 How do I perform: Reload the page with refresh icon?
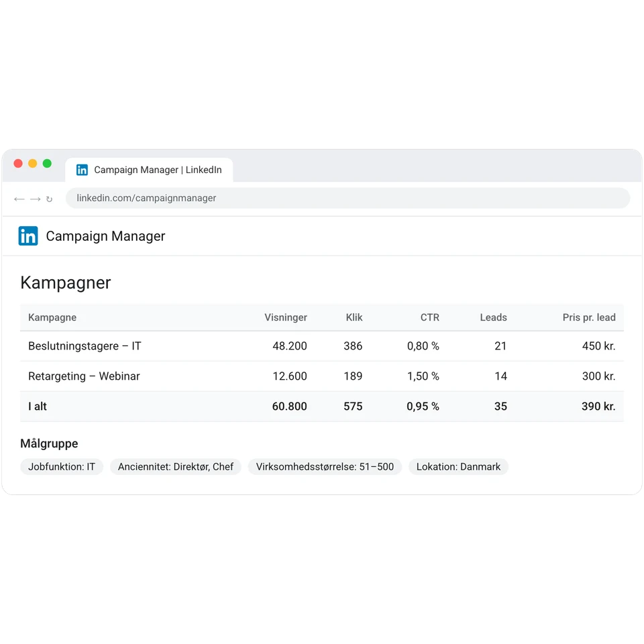tap(49, 199)
